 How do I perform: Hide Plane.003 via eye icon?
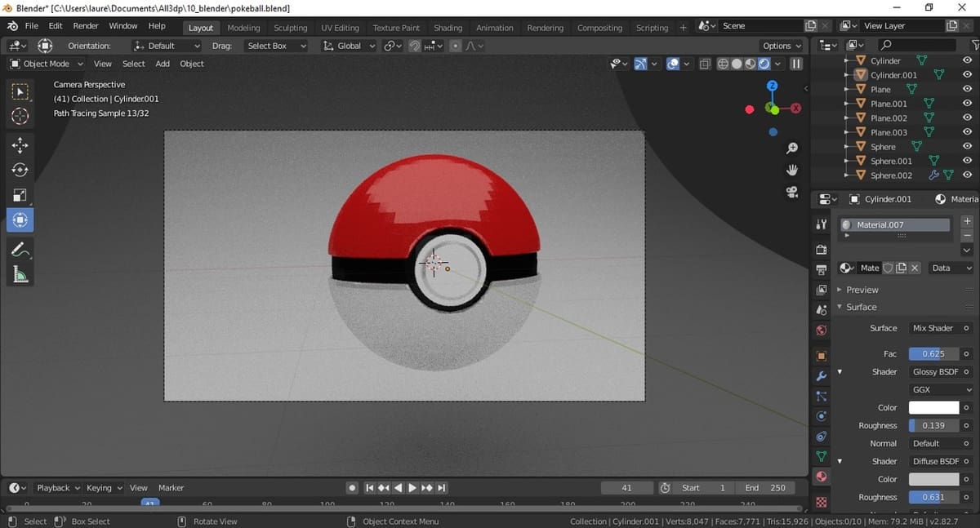click(x=967, y=132)
